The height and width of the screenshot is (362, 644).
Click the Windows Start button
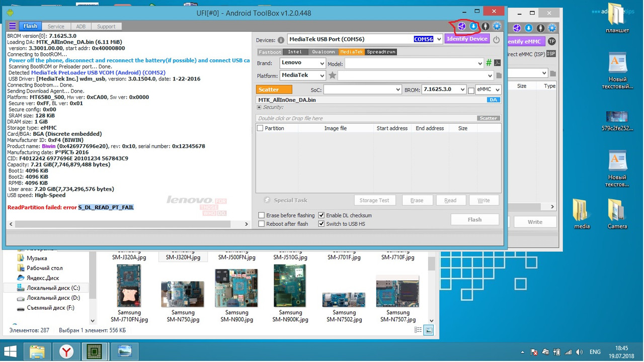[10, 350]
